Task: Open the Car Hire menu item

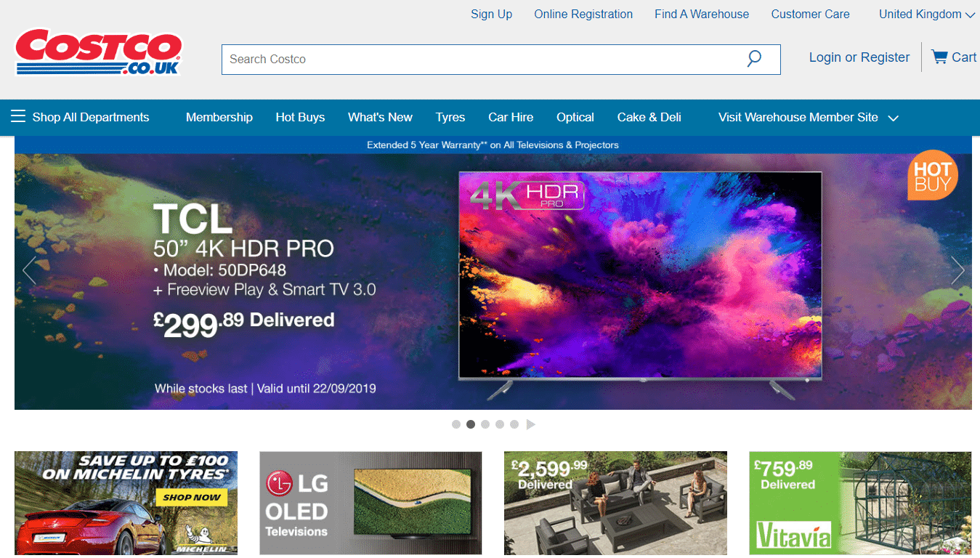Action: click(511, 117)
